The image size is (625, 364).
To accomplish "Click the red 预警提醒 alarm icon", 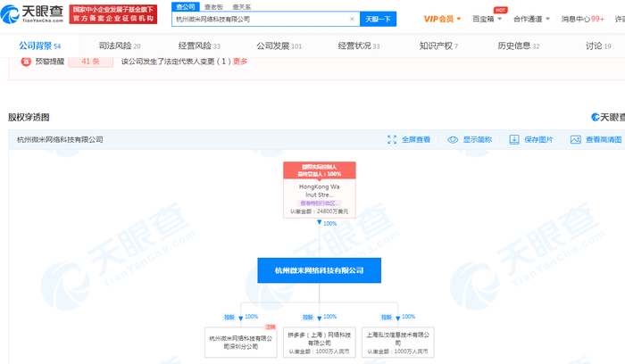I will click(26, 62).
